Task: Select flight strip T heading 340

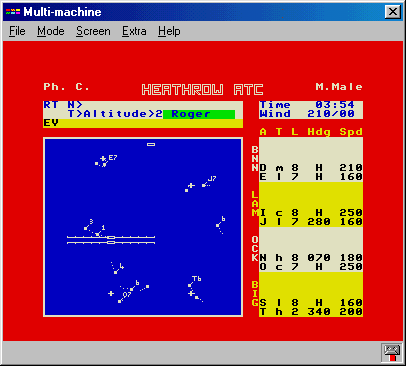Action: click(x=311, y=312)
